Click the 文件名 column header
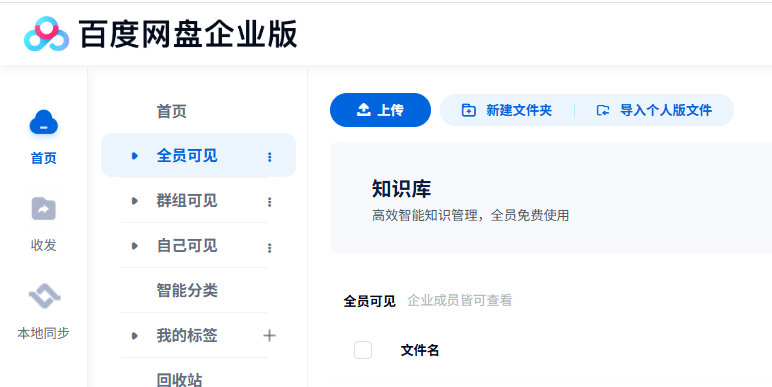 [420, 351]
